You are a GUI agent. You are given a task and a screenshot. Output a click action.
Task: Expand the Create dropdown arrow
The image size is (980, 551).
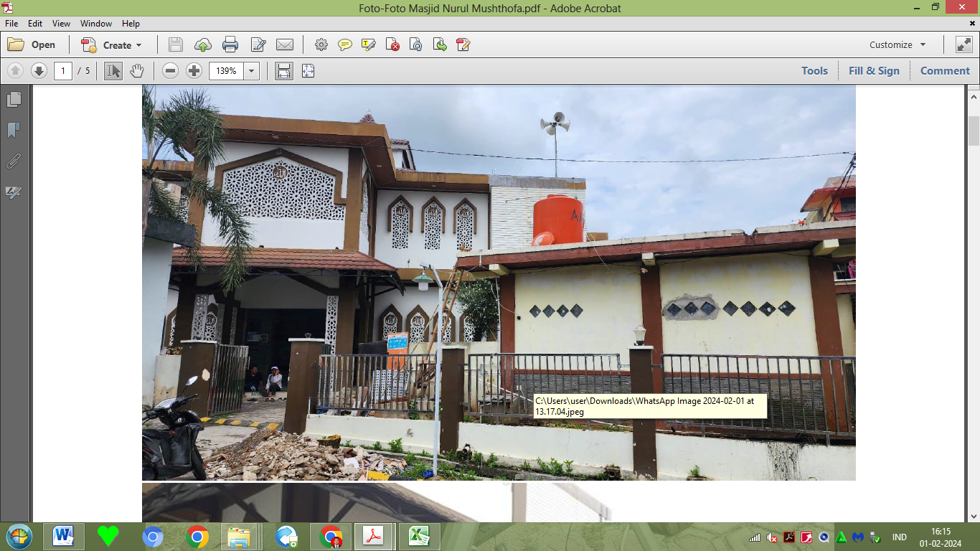click(139, 44)
